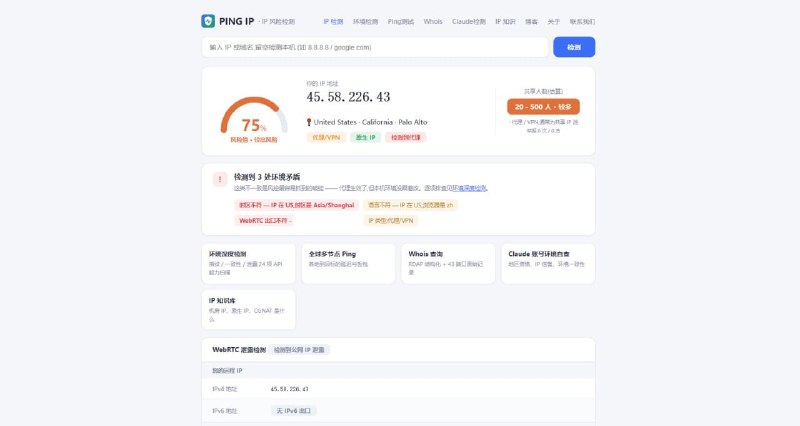Click the IP 类型 代理/VPN tag
The image size is (800, 426).
tap(391, 220)
